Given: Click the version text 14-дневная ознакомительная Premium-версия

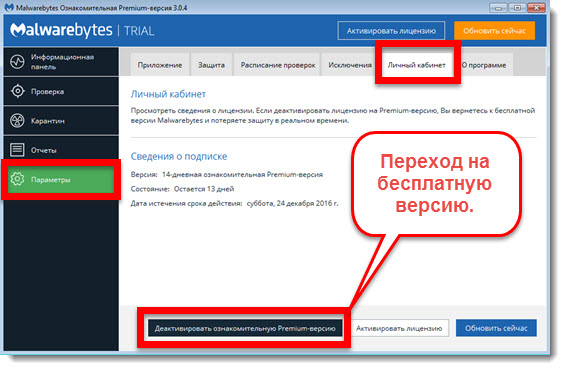Looking at the screenshot, I should (242, 174).
